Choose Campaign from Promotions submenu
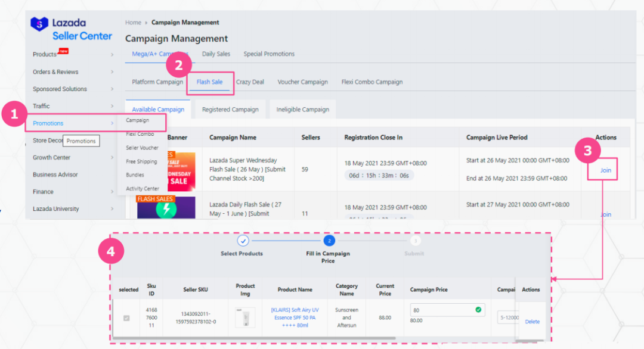644x349 pixels. tap(137, 120)
